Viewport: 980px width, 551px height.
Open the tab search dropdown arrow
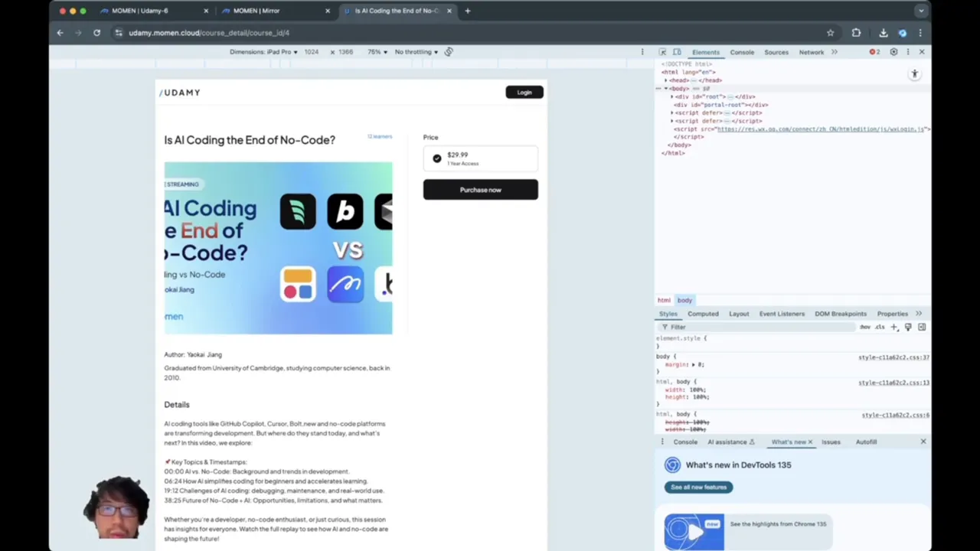(921, 11)
